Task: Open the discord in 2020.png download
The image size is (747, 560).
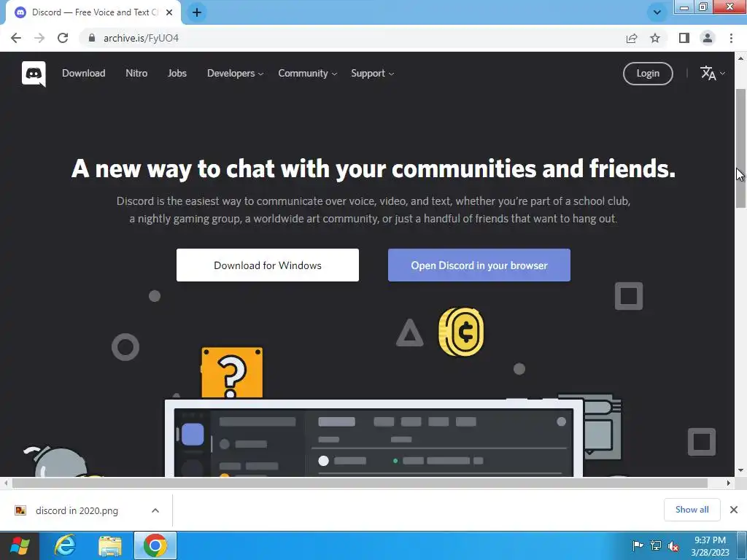Action: coord(76,510)
